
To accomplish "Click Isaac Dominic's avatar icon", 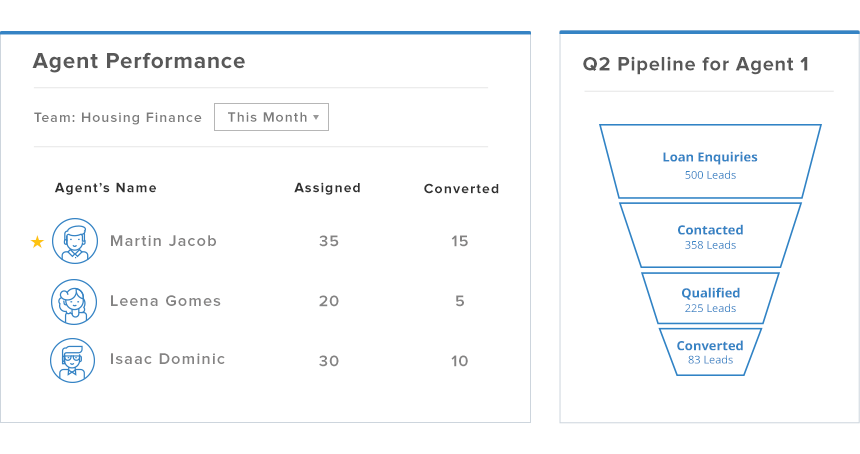I will pyautogui.click(x=74, y=360).
